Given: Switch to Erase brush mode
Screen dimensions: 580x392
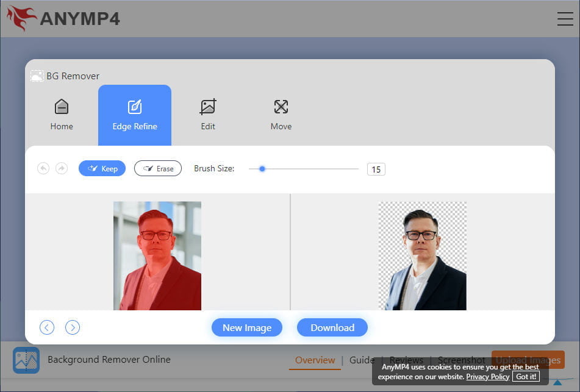Looking at the screenshot, I should [x=158, y=168].
